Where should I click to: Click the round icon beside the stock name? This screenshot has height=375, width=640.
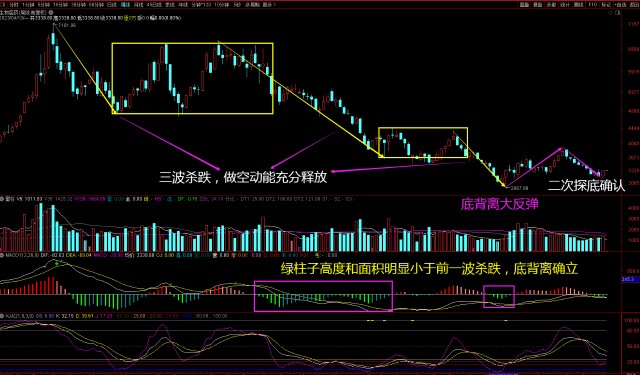(x=51, y=13)
